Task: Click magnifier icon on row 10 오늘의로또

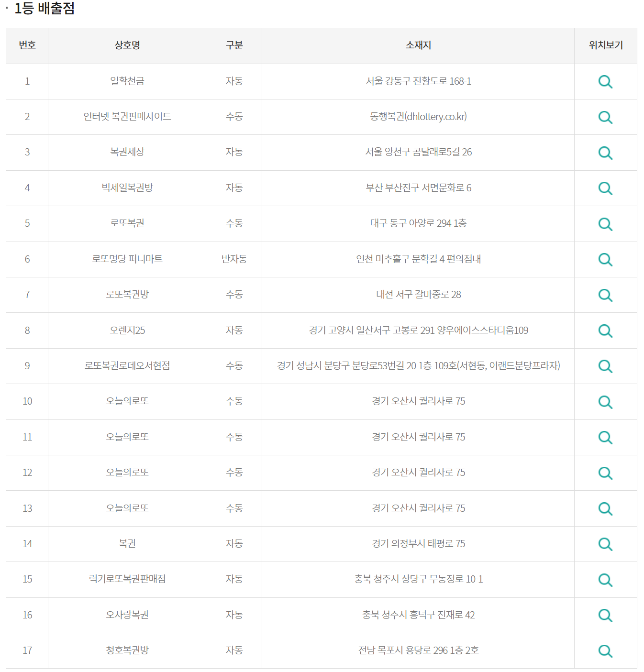Action: coord(605,402)
